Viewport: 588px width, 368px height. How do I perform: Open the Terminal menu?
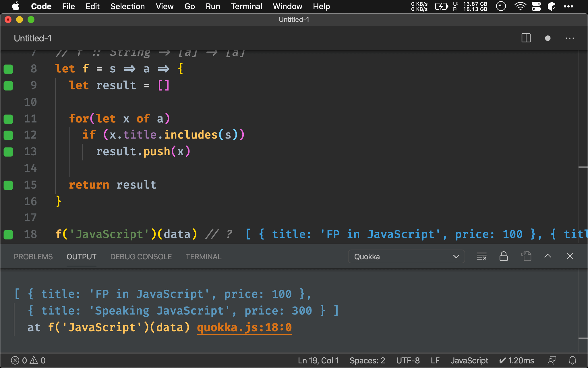[246, 6]
